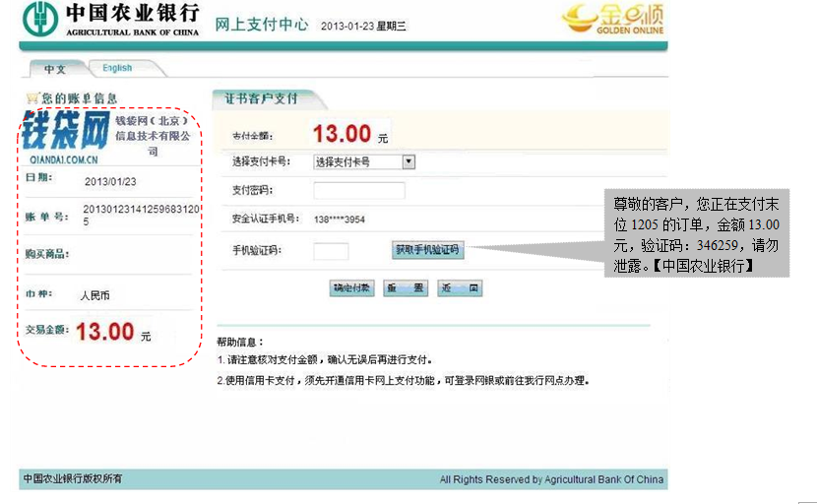
Task: Click help item 2 about credit card payment
Action: point(404,381)
